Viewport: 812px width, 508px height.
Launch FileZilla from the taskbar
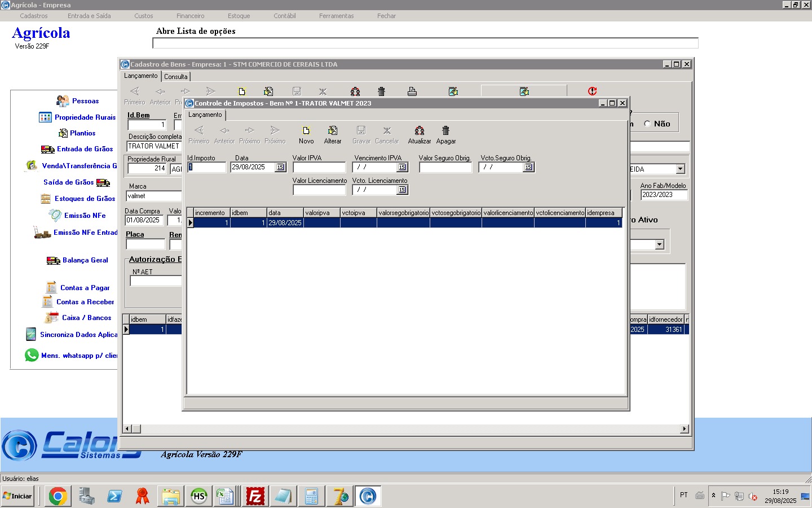pos(255,496)
